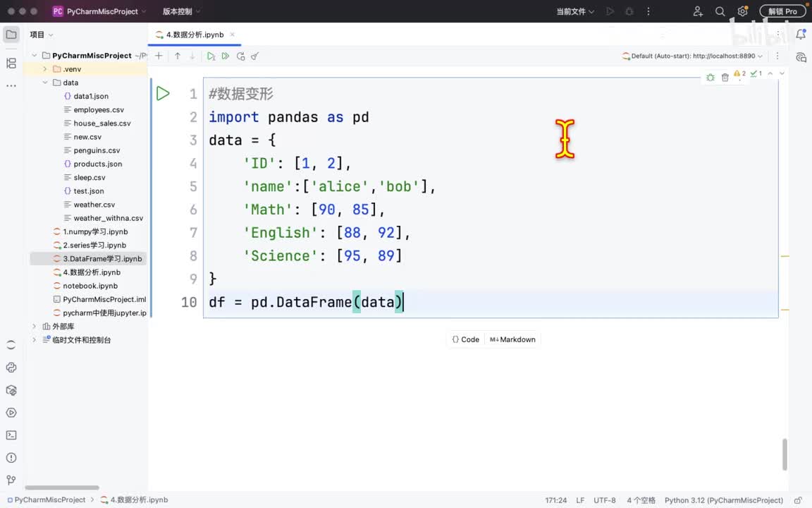Open warnings indicator showing 2
The width and height of the screenshot is (812, 508).
click(x=739, y=73)
